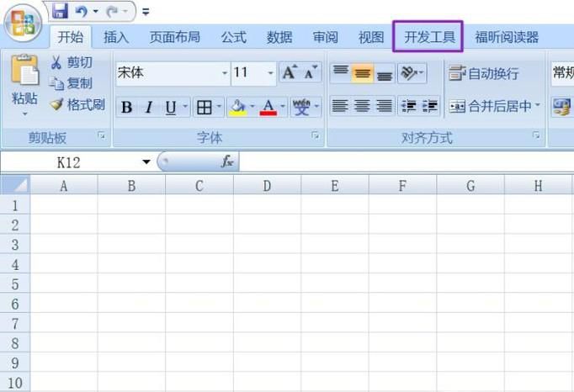The image size is (574, 392).
Task: Increase font size with large A
Action: pos(290,72)
